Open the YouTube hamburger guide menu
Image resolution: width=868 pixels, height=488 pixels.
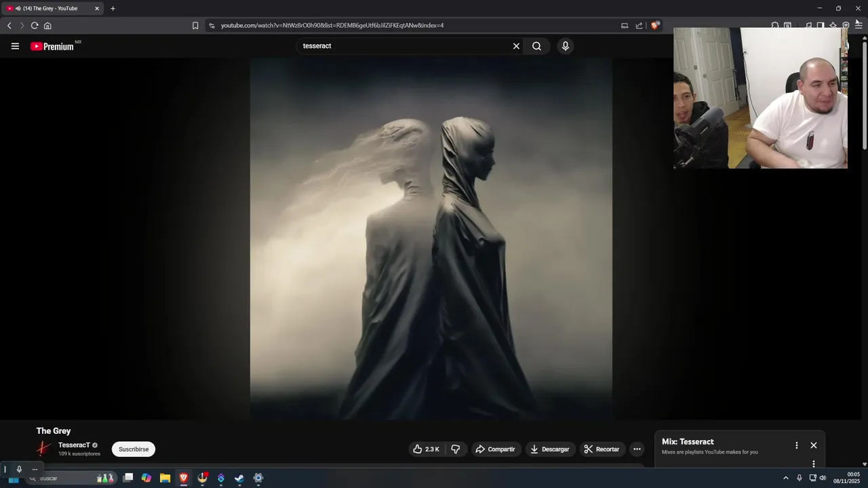coord(15,46)
